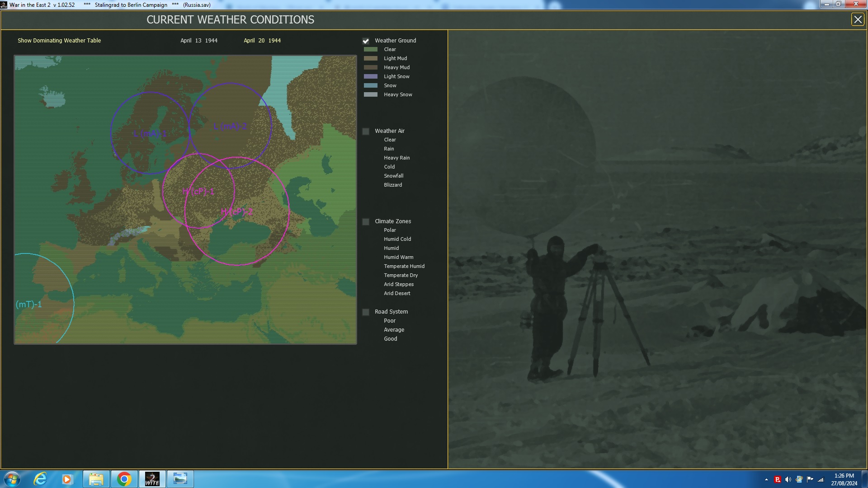Viewport: 868px width, 488px height.
Task: Open the File Explorer taskbar icon
Action: (96, 479)
